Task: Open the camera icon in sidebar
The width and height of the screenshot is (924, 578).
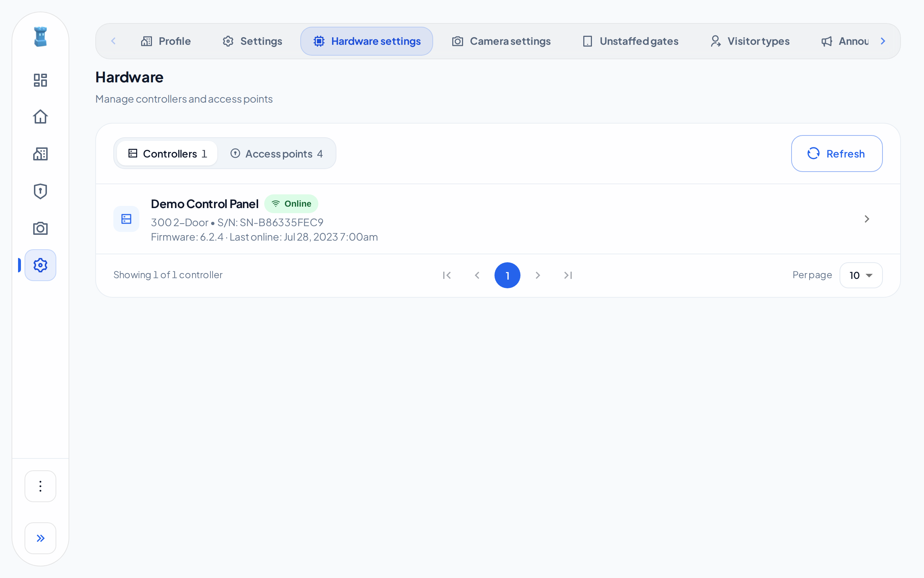Action: point(40,228)
